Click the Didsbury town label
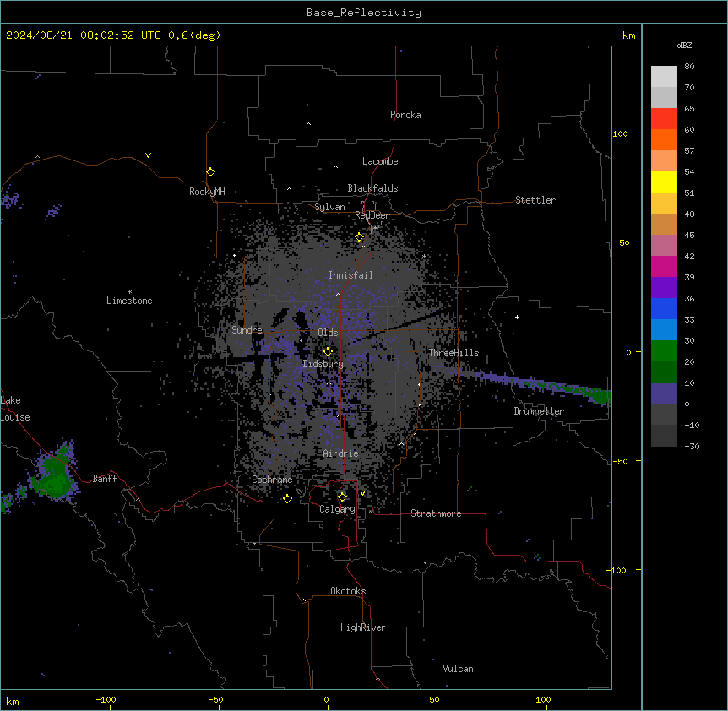 323,364
